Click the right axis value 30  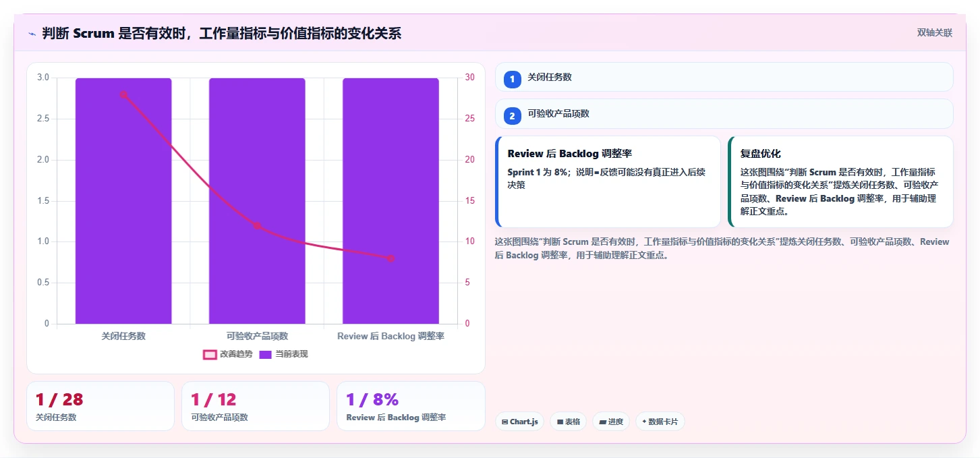point(470,78)
